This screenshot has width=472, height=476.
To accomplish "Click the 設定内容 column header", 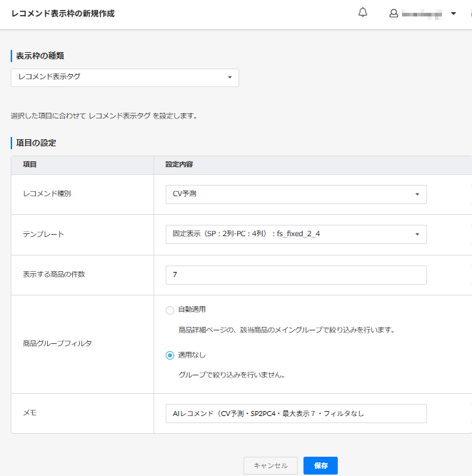I will [179, 165].
